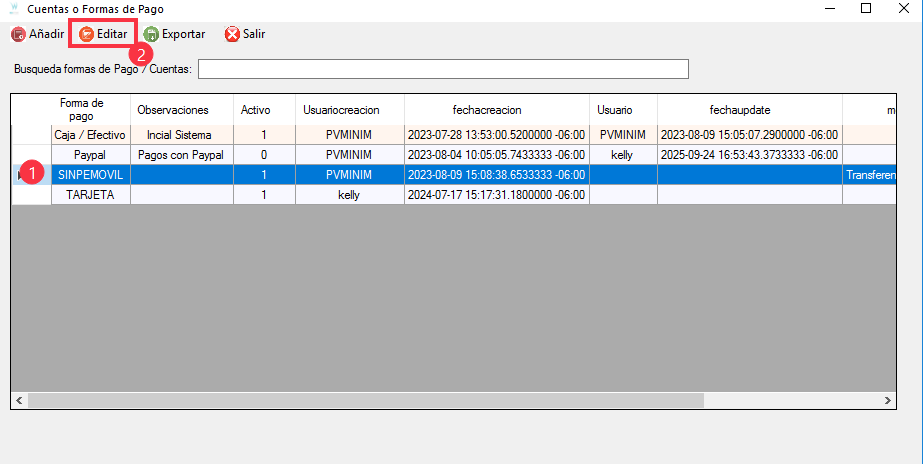Screen dimensions: 923x464
Task: Click the Añadir toolbar icon
Action: (18, 34)
